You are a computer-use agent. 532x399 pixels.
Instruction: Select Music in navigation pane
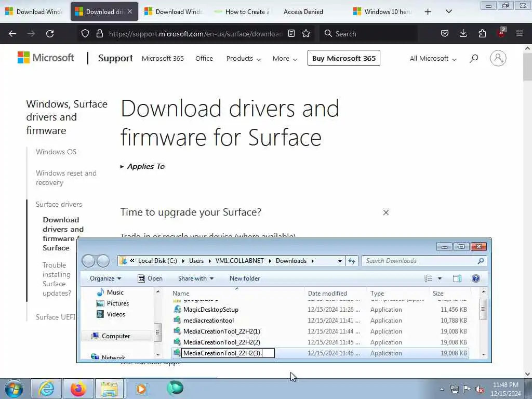point(115,292)
